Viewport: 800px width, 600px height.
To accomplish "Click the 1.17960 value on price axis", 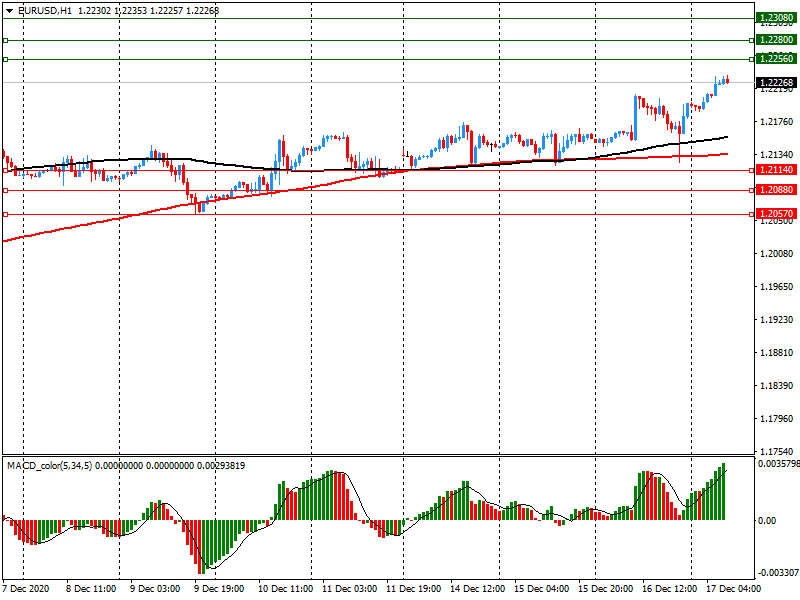I will (x=776, y=419).
